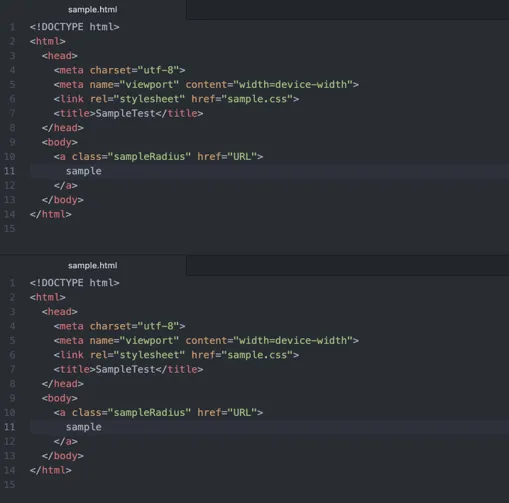Place cursor in the upper editor's charset meta tag

(x=119, y=70)
